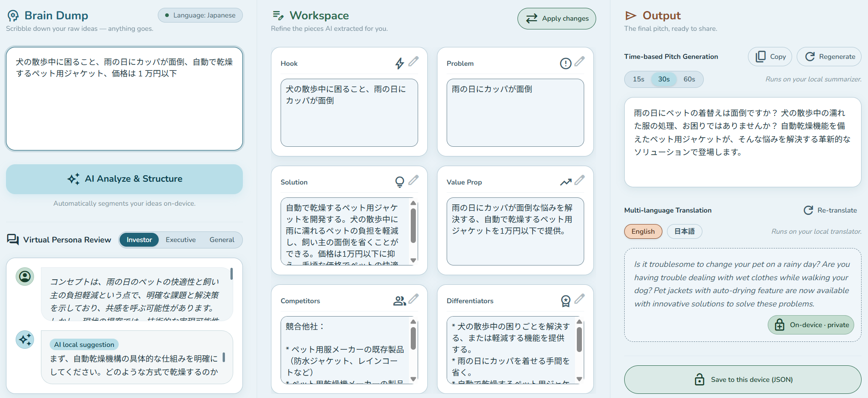Click the English translation text

tap(742, 284)
